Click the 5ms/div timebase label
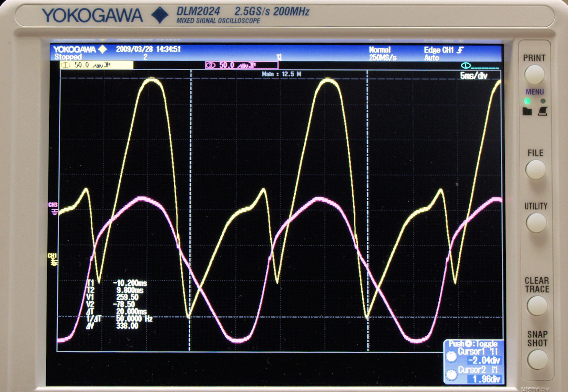The image size is (568, 392). (474, 76)
